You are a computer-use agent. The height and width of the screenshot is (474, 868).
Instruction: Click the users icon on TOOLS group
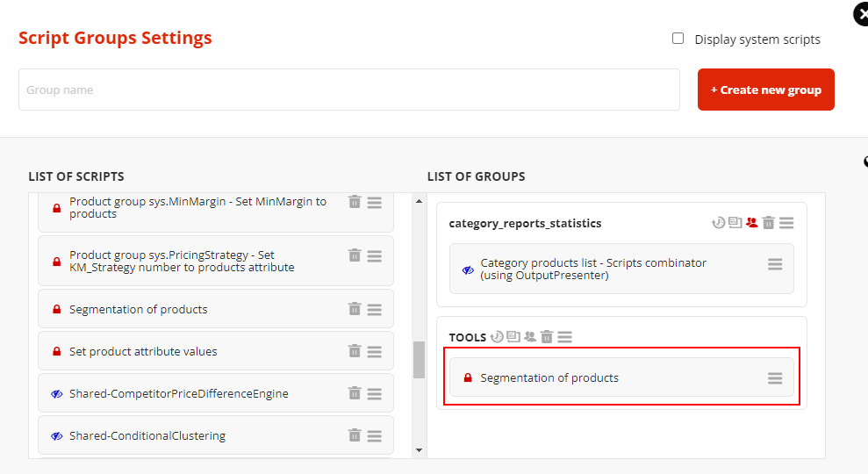pyautogui.click(x=530, y=336)
